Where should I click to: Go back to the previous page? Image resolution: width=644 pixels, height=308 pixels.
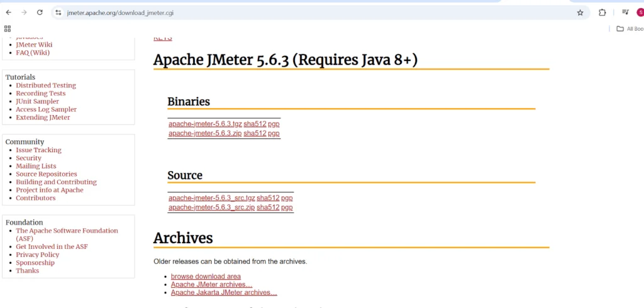(x=9, y=13)
